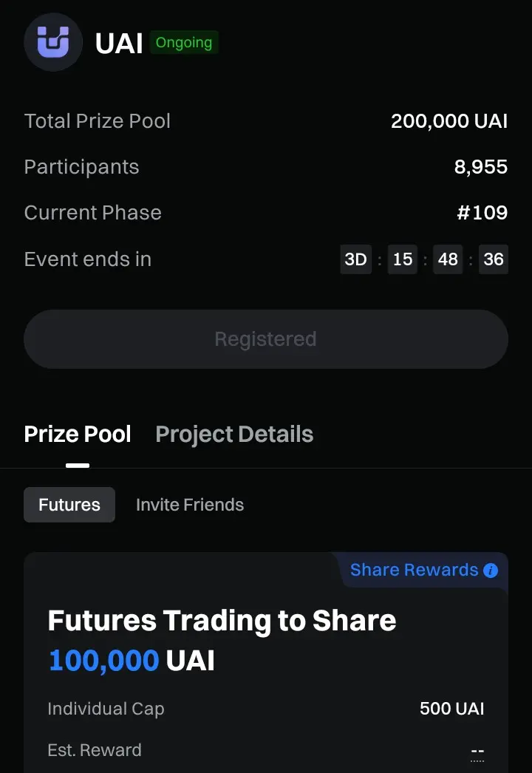This screenshot has width=532, height=773.
Task: Click the Share Rewards info icon
Action: click(491, 571)
